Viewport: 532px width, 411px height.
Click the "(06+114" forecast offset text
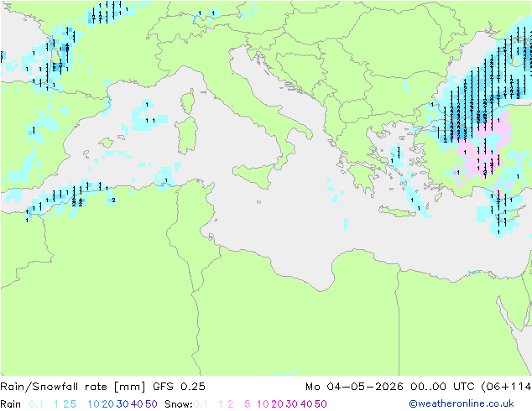coord(506,387)
